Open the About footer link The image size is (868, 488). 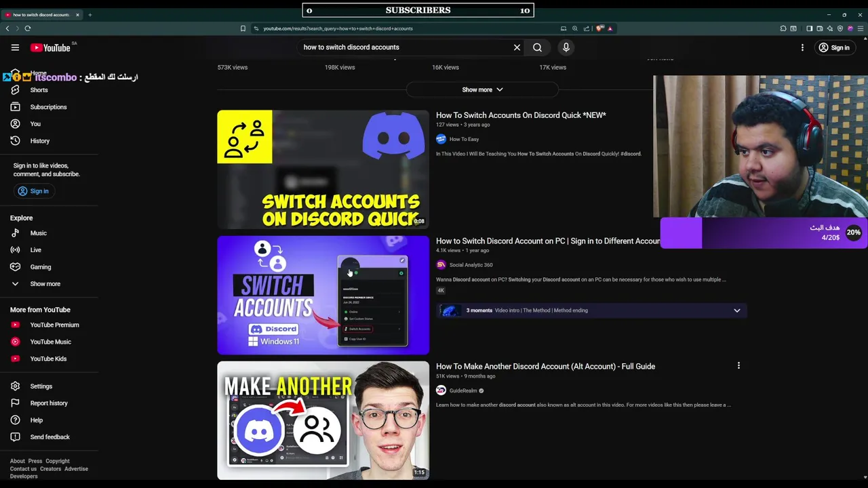(x=18, y=461)
